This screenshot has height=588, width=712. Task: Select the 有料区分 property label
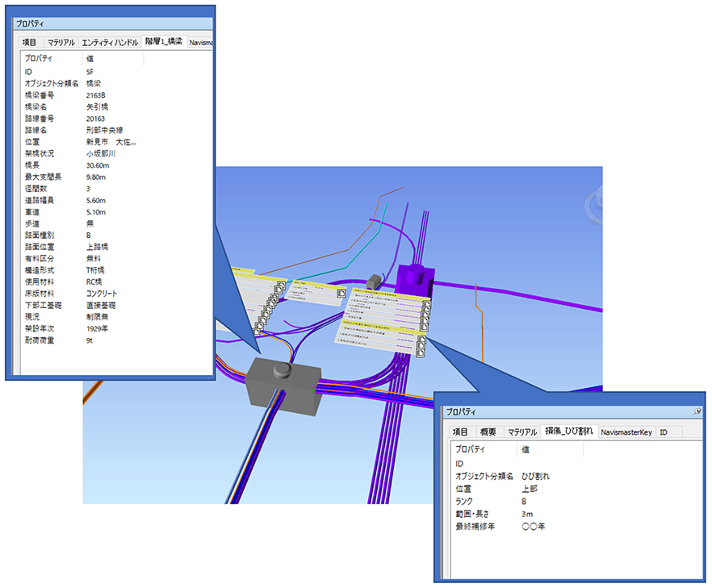40,259
